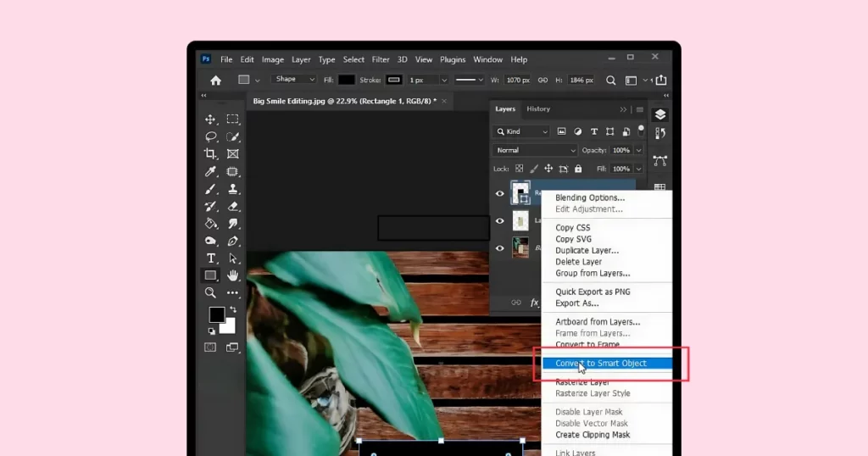Open the Shape tool mode dropdown
868x456 pixels.
[x=294, y=80]
